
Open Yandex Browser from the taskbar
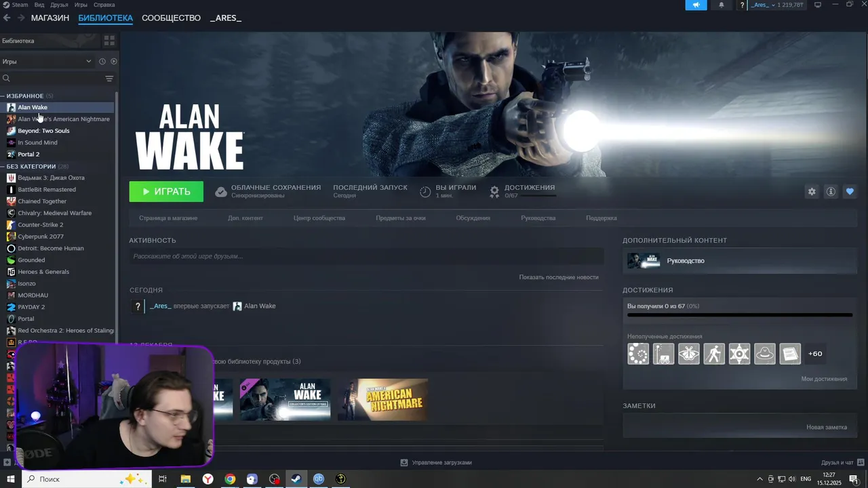click(x=208, y=479)
